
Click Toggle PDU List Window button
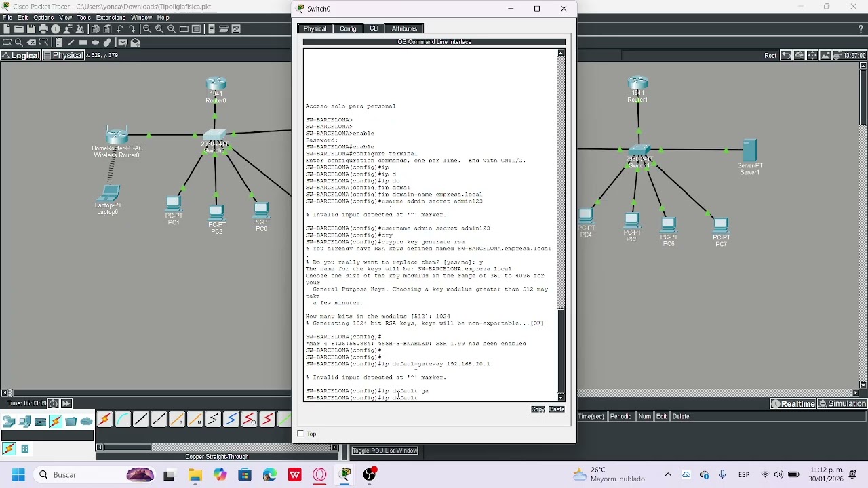click(384, 451)
